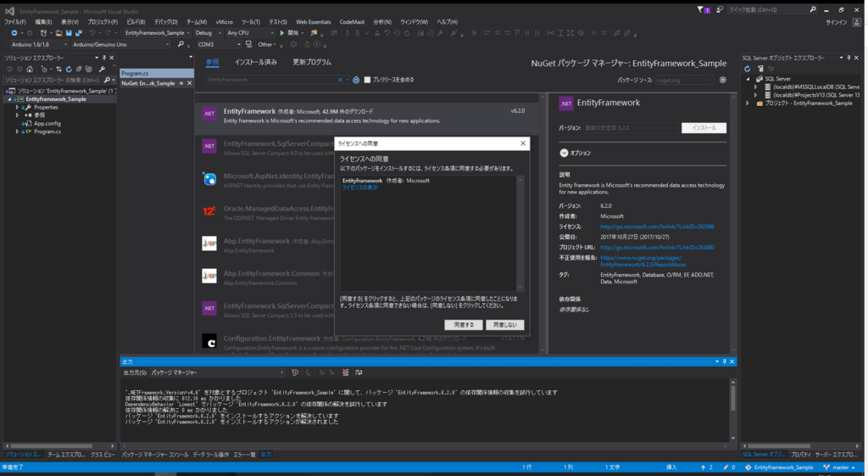Open COM3 port dropdown
This screenshot has height=476, width=868.
[219, 44]
